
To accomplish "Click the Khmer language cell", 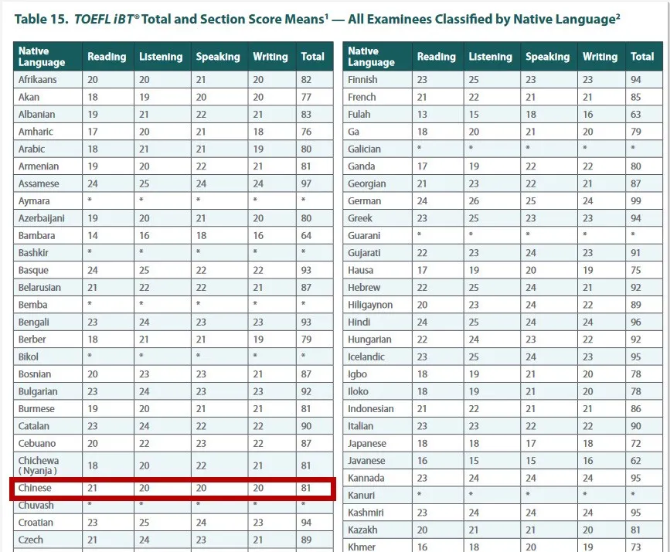I will (x=378, y=546).
